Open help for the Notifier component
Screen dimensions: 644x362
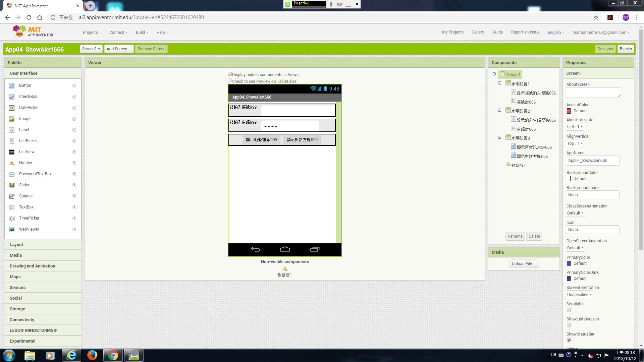tap(74, 163)
